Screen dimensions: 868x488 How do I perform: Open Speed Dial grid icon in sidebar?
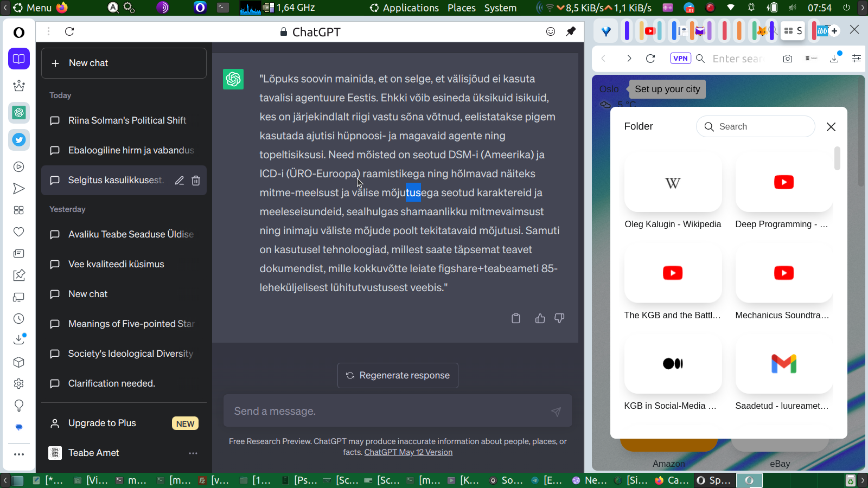[x=19, y=210]
